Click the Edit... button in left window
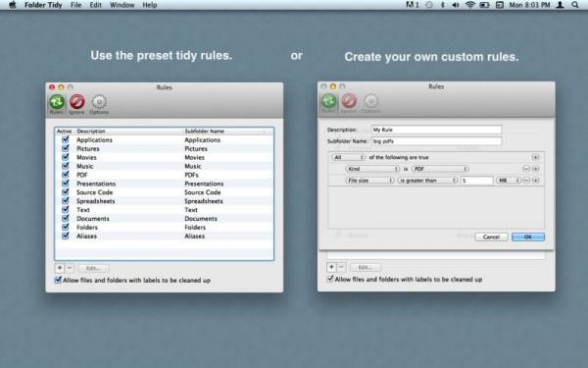Screen dimensions: 588x368 pos(93,268)
